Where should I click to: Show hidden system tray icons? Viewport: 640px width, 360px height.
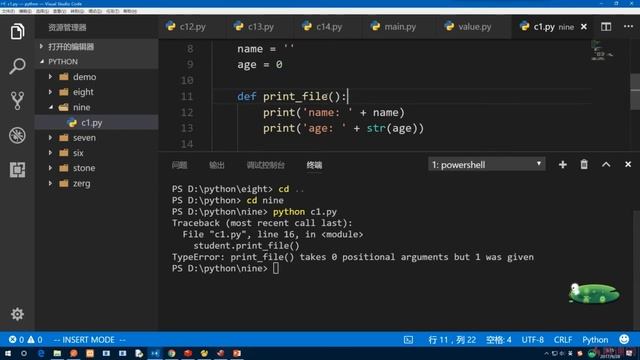pyautogui.click(x=546, y=353)
